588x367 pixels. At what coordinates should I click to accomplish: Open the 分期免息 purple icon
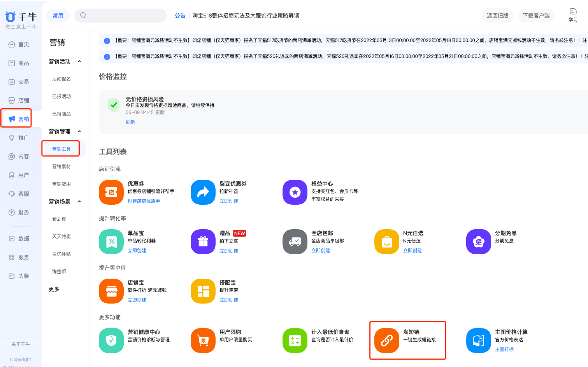479,242
